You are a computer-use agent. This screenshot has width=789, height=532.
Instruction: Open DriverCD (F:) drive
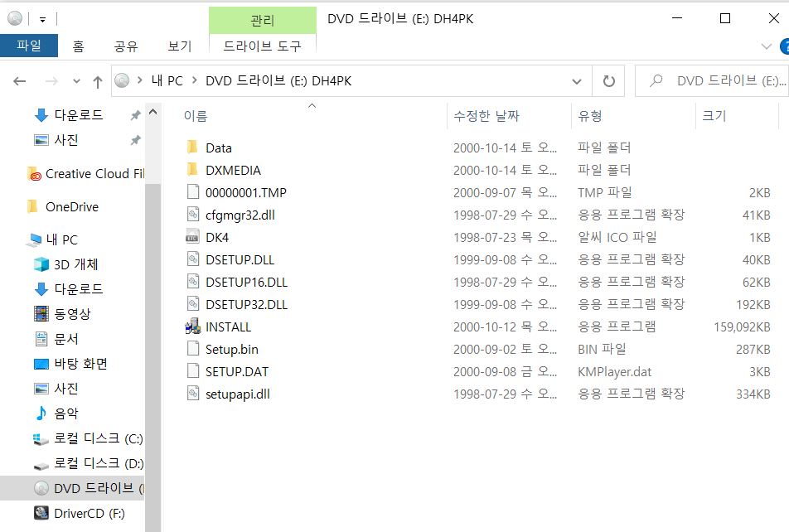79,514
